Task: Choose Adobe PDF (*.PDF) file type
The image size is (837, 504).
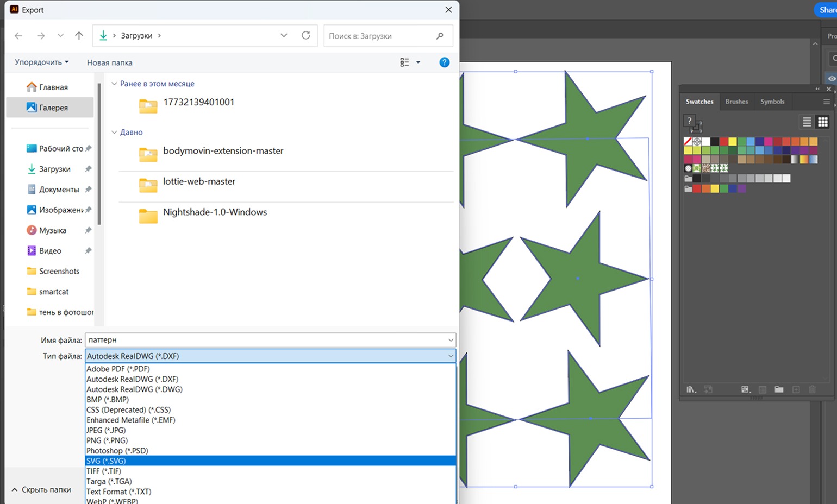Action: 270,369
